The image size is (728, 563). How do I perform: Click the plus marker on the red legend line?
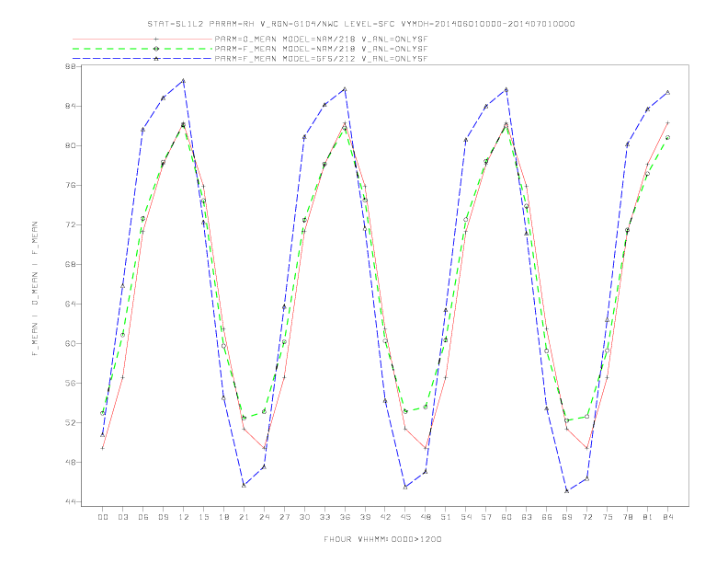pyautogui.click(x=156, y=39)
